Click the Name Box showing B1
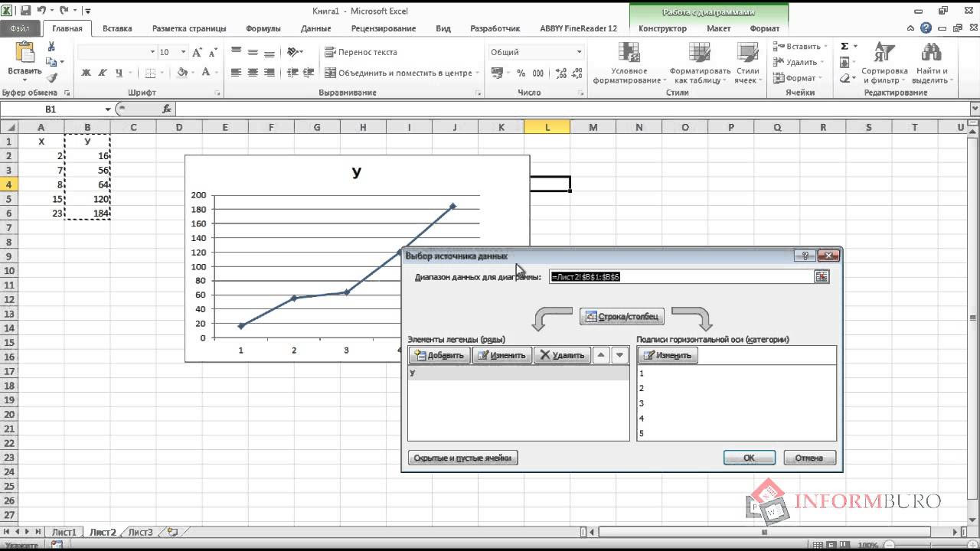The image size is (980, 551). (52, 109)
